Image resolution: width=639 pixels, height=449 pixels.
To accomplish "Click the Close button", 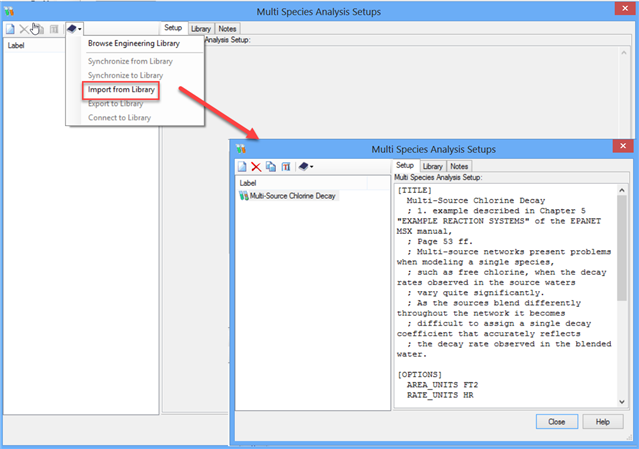I will click(557, 422).
